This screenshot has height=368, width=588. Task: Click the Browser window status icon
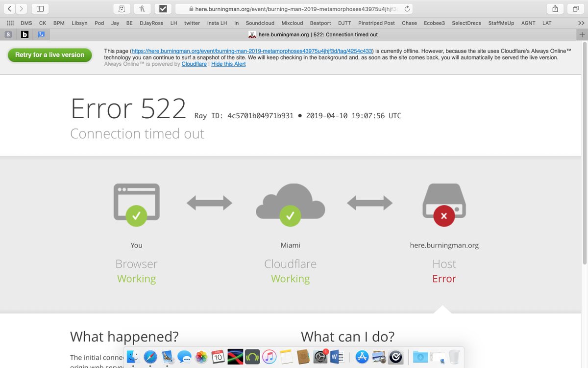137,204
